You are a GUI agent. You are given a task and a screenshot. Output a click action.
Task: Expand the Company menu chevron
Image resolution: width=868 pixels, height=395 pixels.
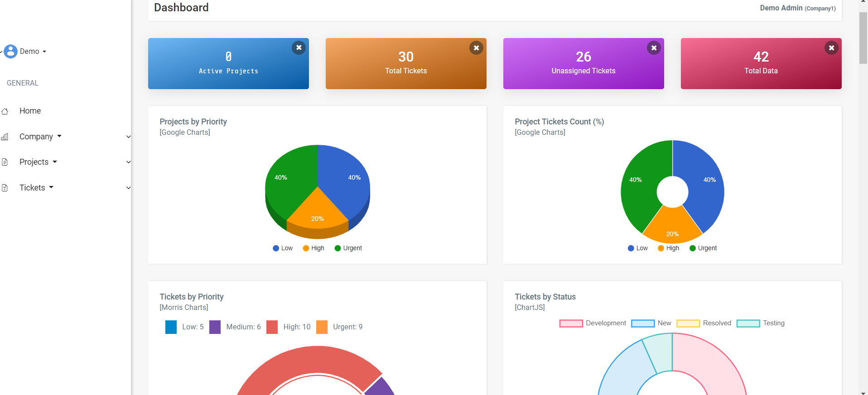coord(129,137)
